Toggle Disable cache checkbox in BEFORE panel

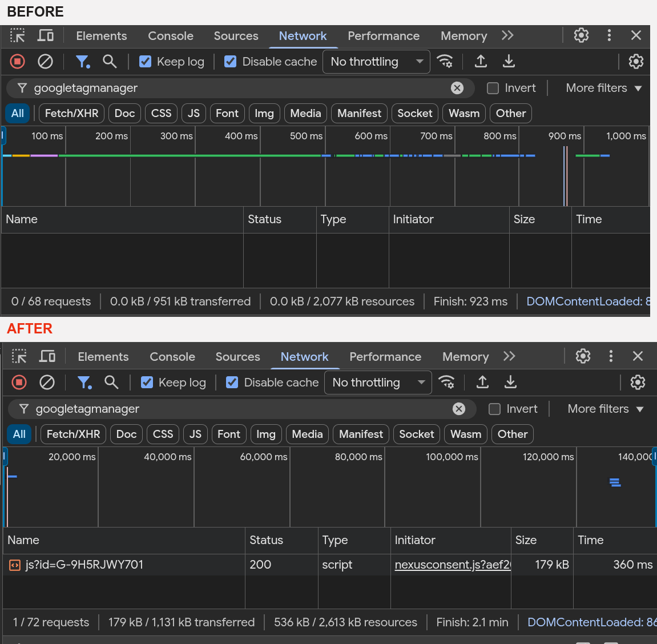click(231, 62)
